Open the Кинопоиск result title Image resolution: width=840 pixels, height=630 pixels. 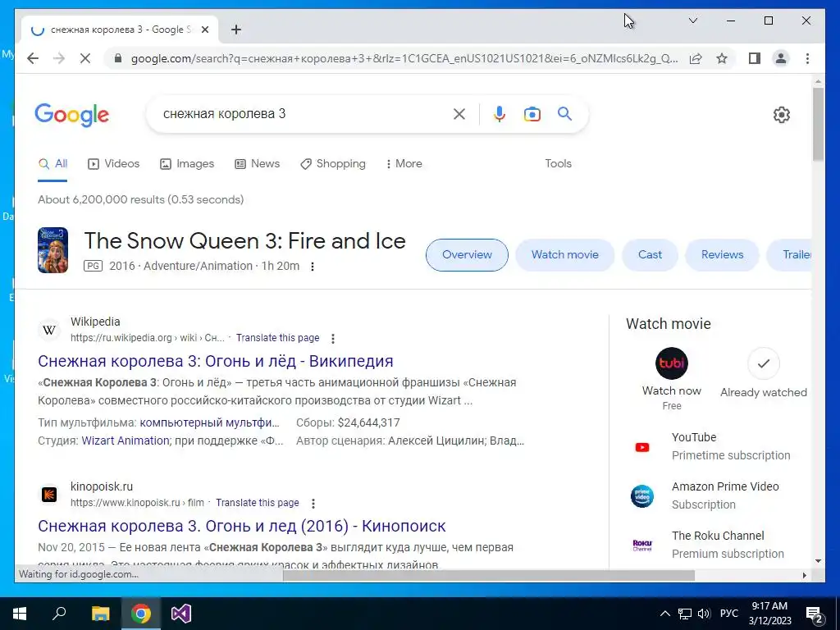tap(242, 526)
